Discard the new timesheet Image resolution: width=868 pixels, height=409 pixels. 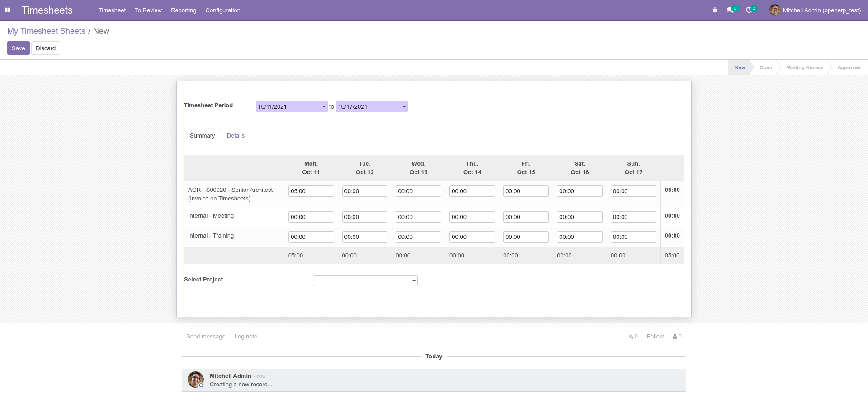tap(46, 48)
